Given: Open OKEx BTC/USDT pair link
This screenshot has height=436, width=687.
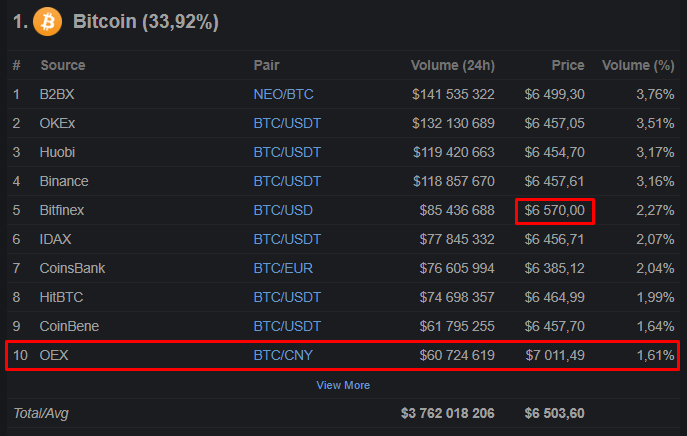Looking at the screenshot, I should pyautogui.click(x=287, y=123).
